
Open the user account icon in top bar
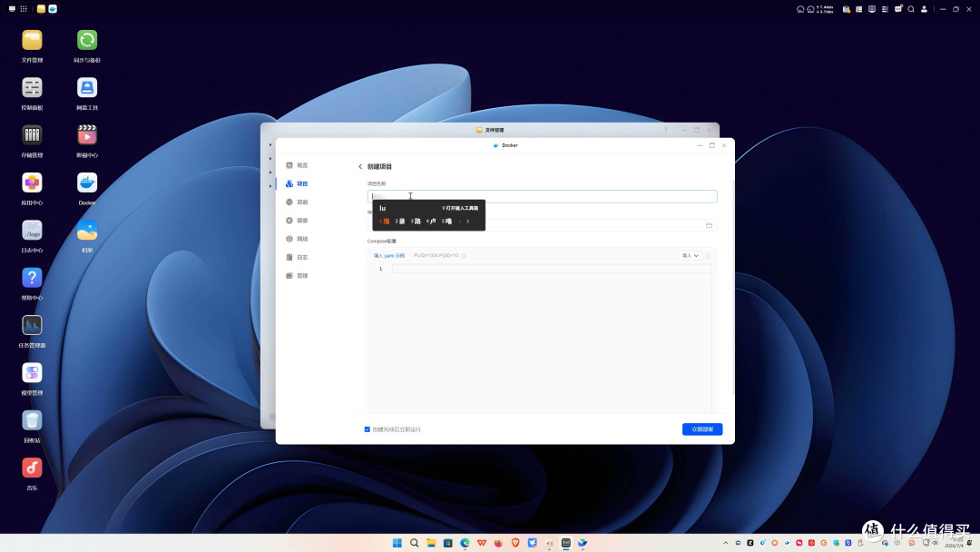pos(924,9)
